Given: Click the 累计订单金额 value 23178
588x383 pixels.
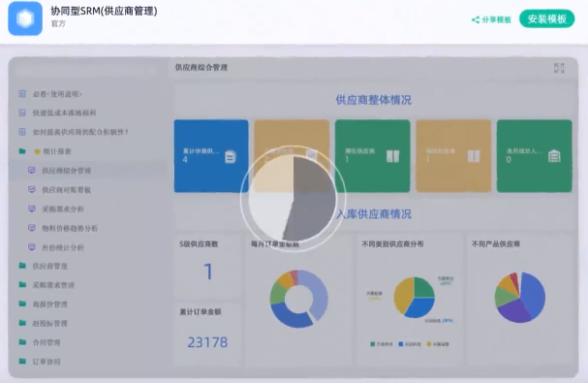Looking at the screenshot, I should (207, 342).
